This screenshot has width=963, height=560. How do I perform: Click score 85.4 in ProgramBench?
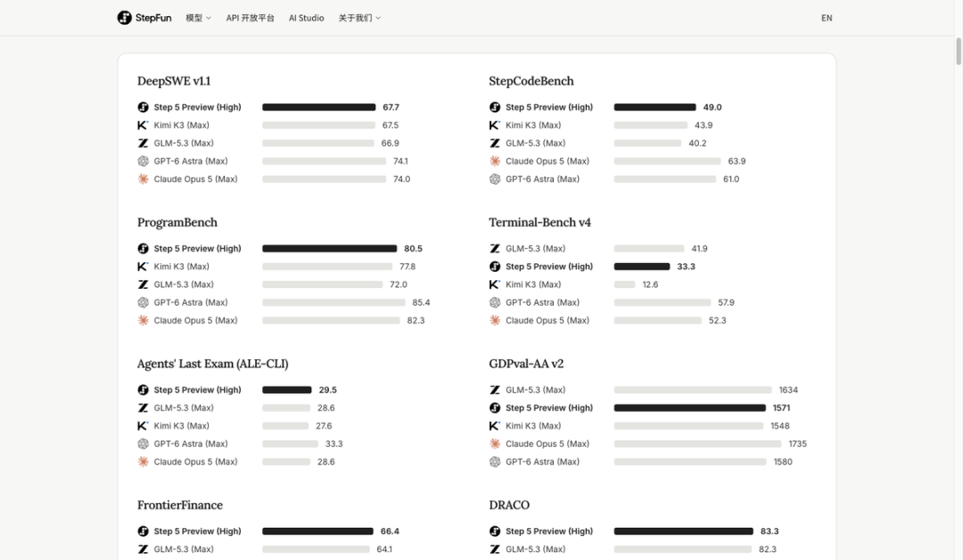421,302
